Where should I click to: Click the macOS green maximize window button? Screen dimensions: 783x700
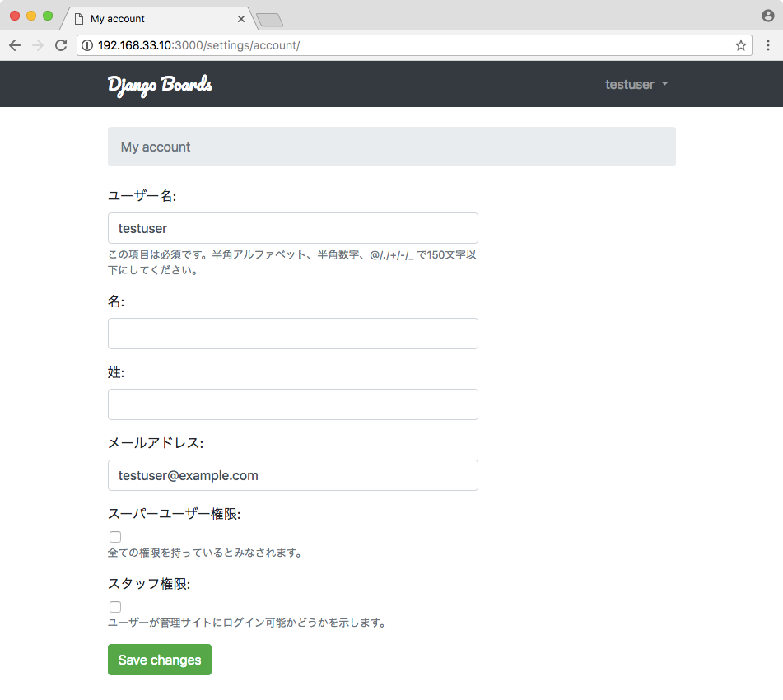point(48,16)
